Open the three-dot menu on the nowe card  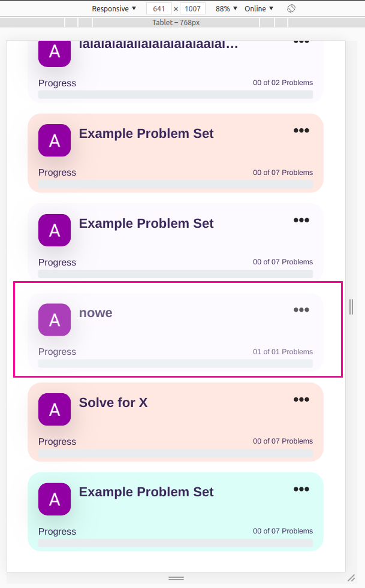pos(301,309)
